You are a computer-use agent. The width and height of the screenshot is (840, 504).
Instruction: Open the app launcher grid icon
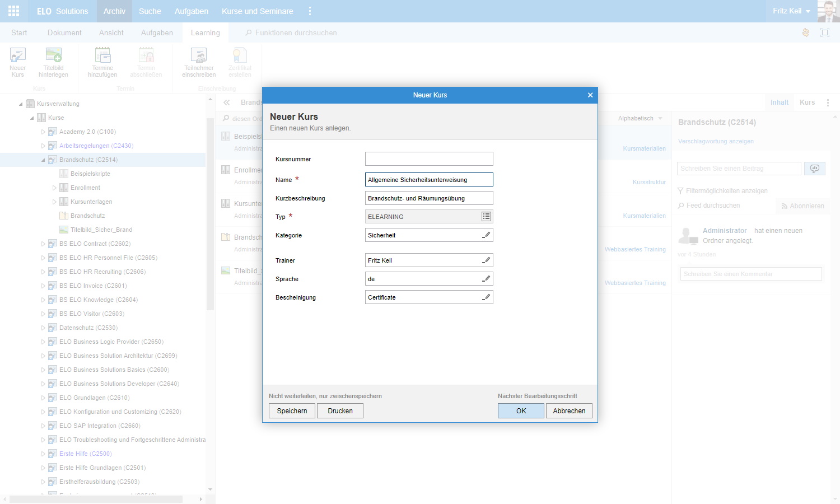[x=14, y=11]
